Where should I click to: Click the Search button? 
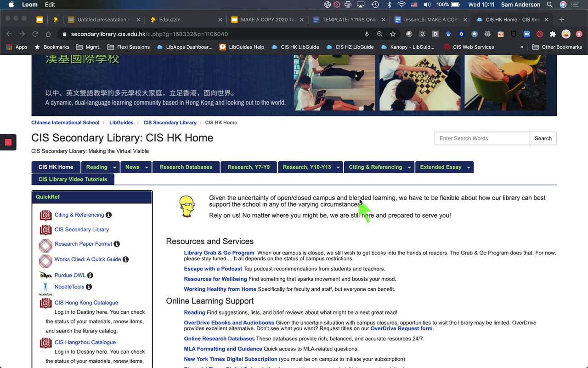[x=543, y=138]
